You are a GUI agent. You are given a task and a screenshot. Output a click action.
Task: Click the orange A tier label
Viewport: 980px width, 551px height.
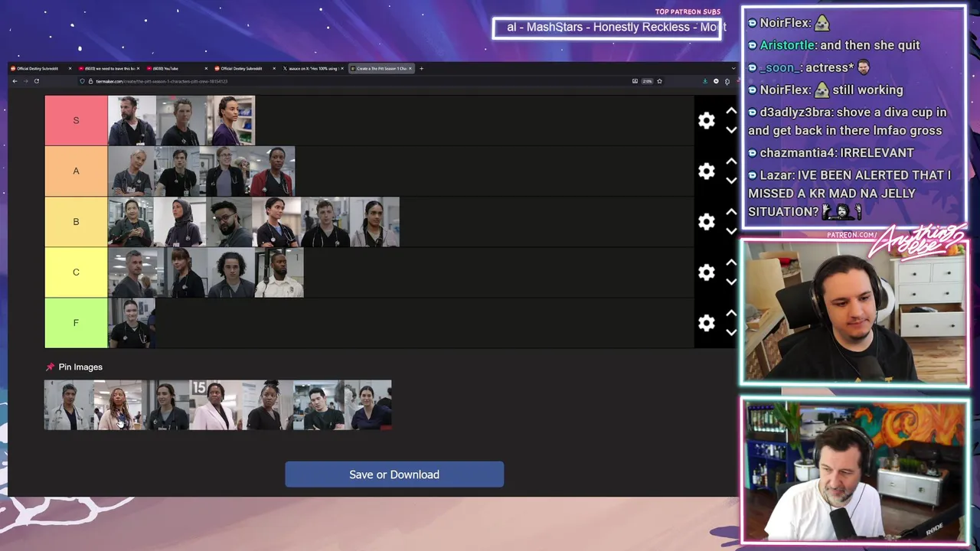[76, 171]
